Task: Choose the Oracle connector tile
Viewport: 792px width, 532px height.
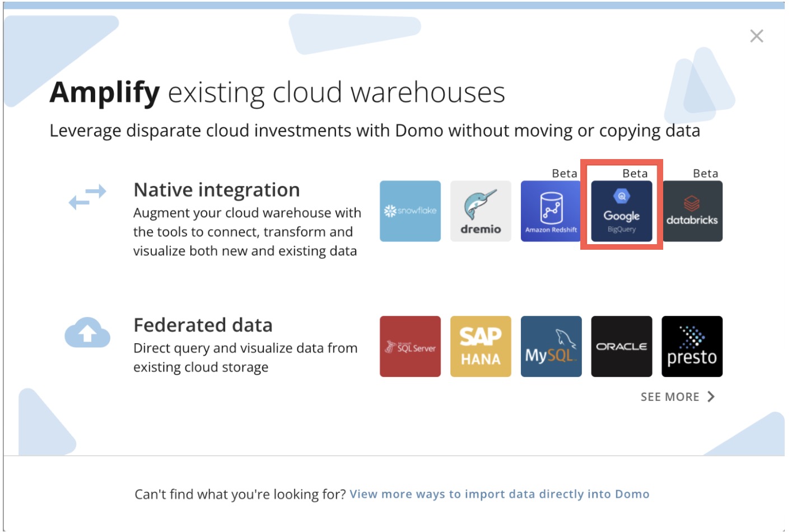Action: click(x=622, y=346)
